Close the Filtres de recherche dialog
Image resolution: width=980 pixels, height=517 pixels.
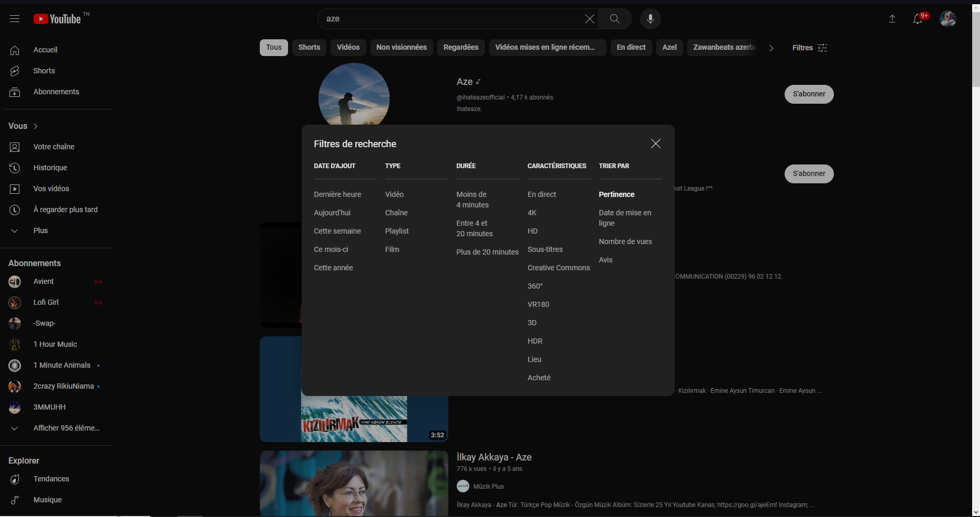coord(655,144)
